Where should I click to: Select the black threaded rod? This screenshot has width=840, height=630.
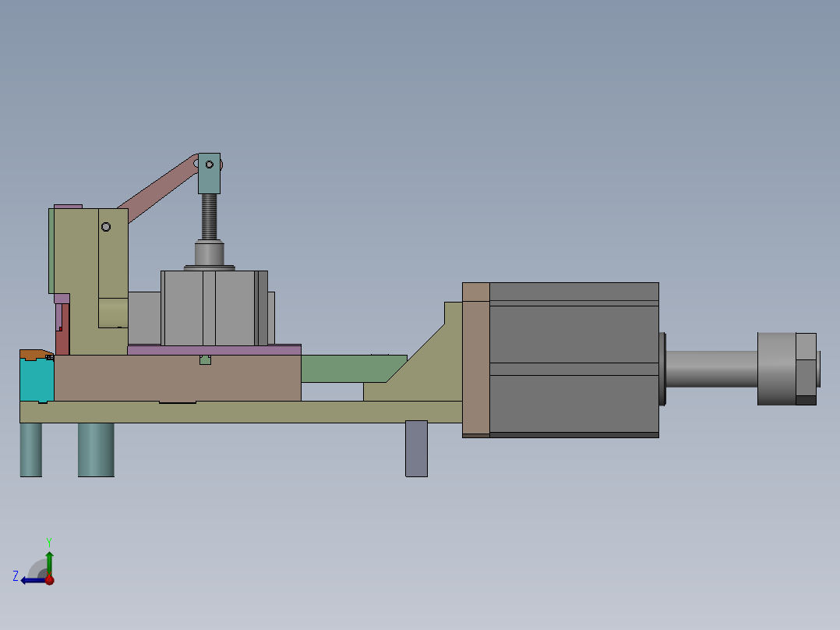tap(210, 217)
